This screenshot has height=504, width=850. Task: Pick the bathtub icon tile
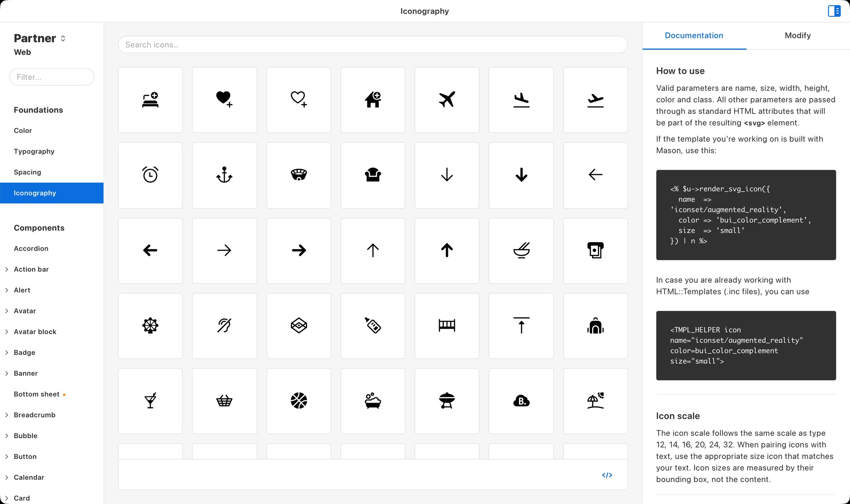point(373,401)
